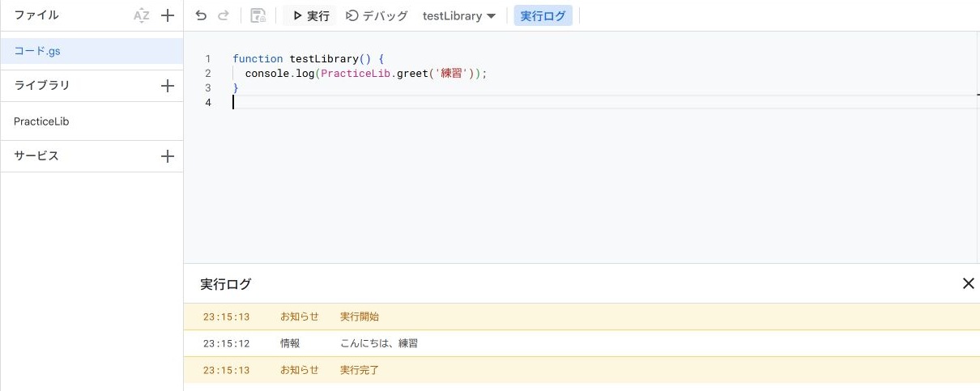Open the testLibrary function dropdown
This screenshot has height=391, width=980.
coord(459,15)
